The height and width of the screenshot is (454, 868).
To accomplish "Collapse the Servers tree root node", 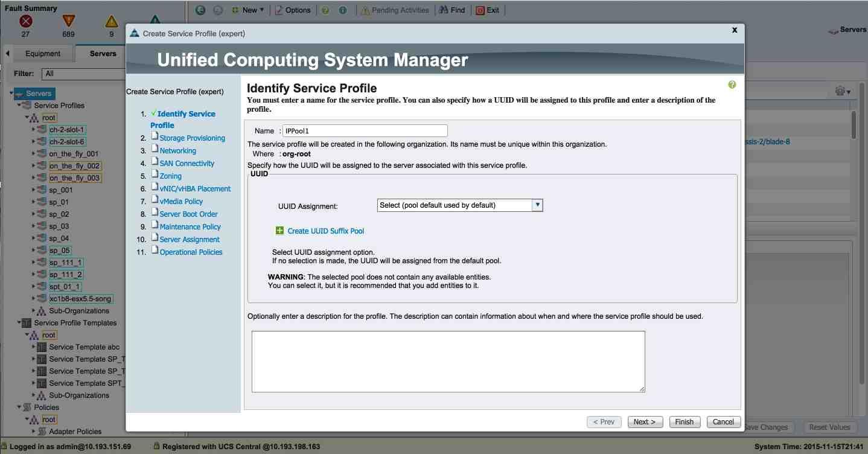I will point(11,94).
